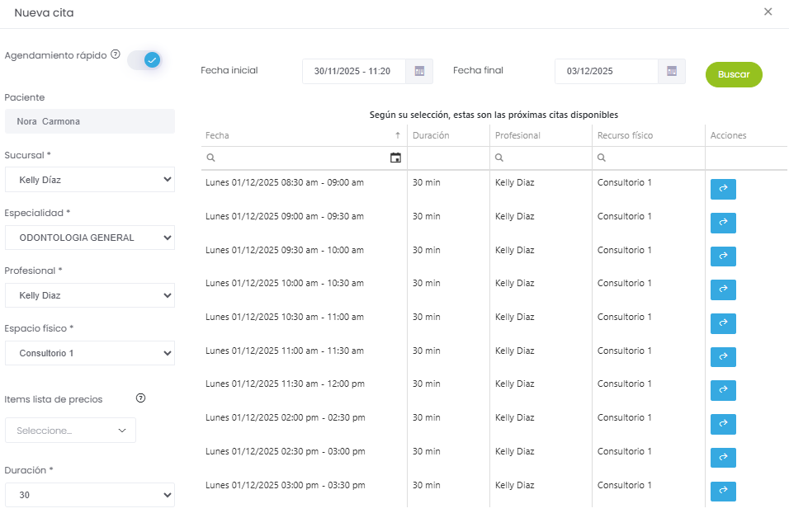Click the Profesional column search filter
Image resolution: width=789 pixels, height=532 pixels.
point(545,158)
